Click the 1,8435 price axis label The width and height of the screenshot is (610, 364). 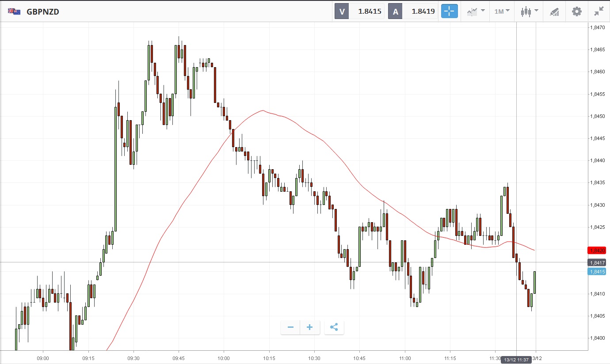pyautogui.click(x=597, y=182)
